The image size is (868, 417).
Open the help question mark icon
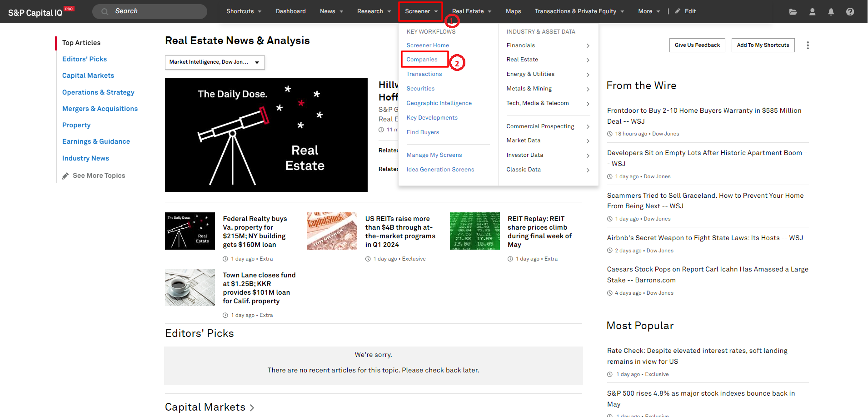[850, 12]
